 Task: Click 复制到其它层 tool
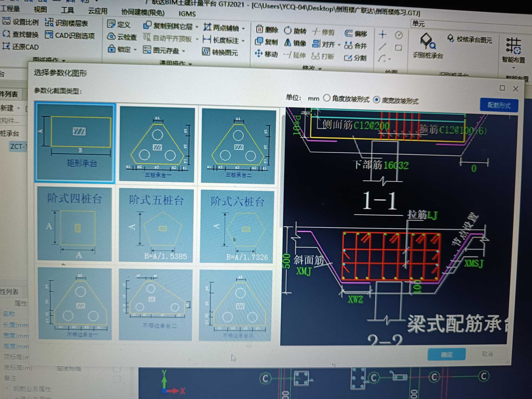coord(168,26)
